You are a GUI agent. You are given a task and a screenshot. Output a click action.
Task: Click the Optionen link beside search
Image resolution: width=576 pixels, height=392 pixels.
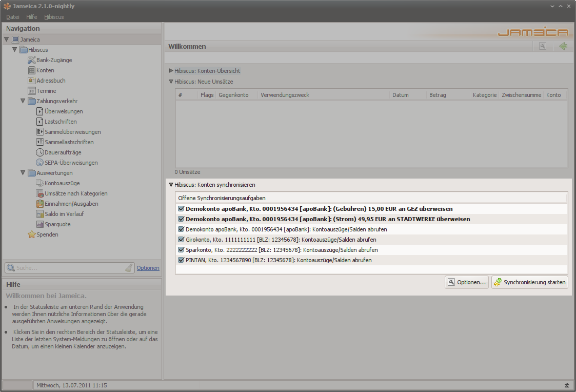tap(148, 268)
